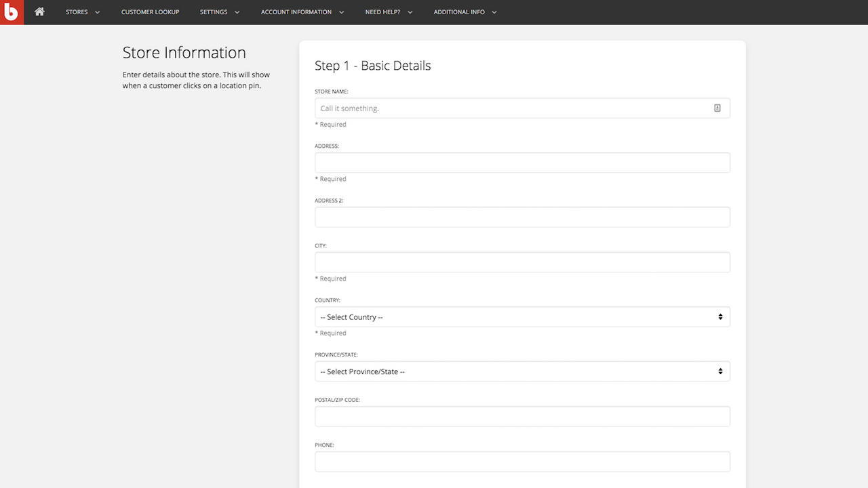Open Customer Lookup page
868x488 pixels.
tap(150, 12)
